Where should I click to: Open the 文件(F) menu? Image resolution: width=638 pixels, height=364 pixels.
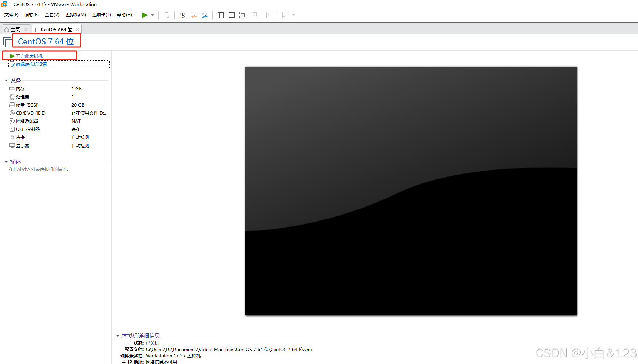click(x=11, y=15)
